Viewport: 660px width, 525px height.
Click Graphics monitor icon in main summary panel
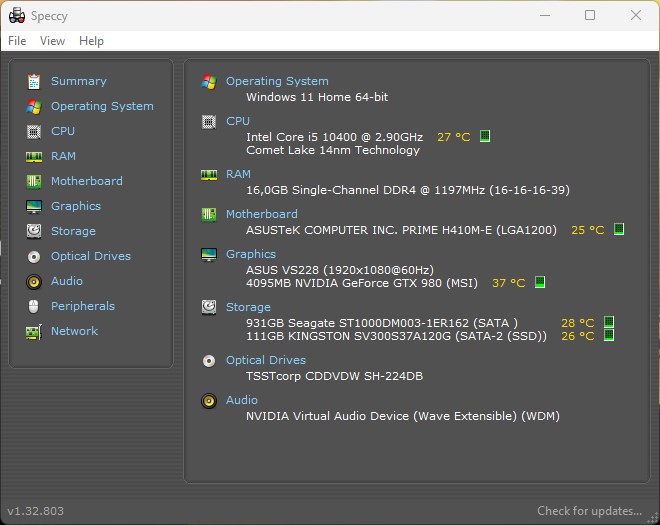[x=209, y=255]
